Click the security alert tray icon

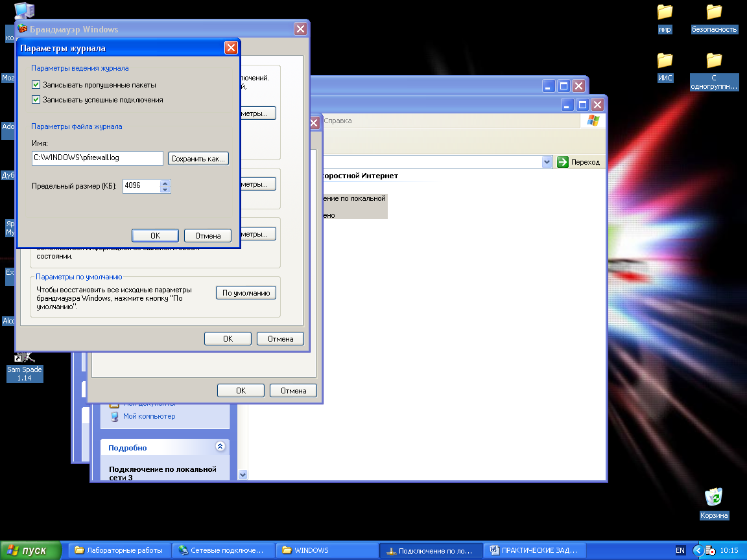click(710, 550)
